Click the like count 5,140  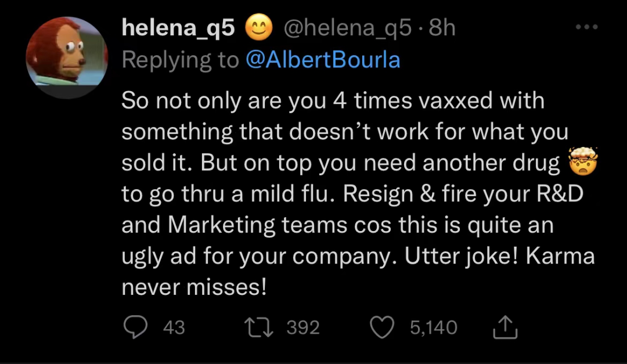[433, 328]
